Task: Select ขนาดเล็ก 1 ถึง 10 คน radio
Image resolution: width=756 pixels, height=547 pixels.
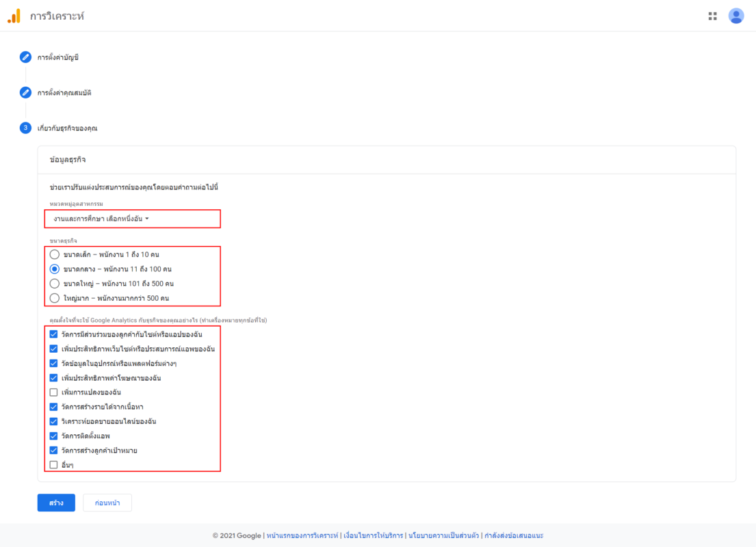Action: (55, 254)
